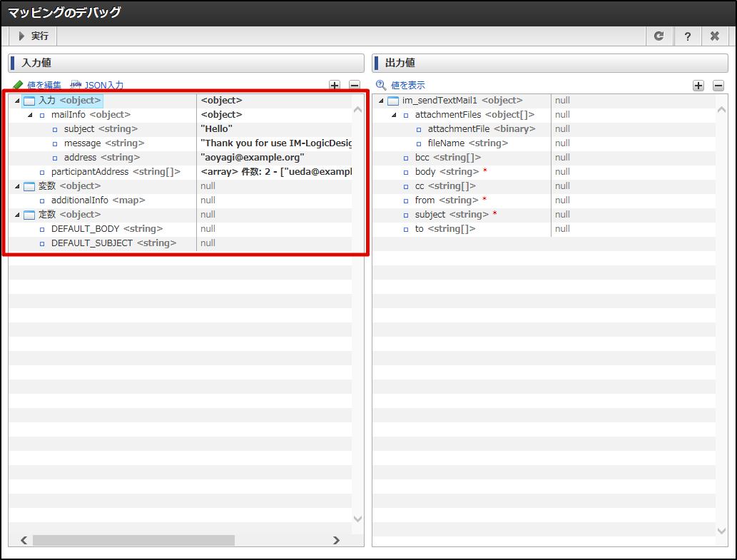The image size is (737, 560).
Task: Open help with the question mark icon
Action: tap(687, 36)
